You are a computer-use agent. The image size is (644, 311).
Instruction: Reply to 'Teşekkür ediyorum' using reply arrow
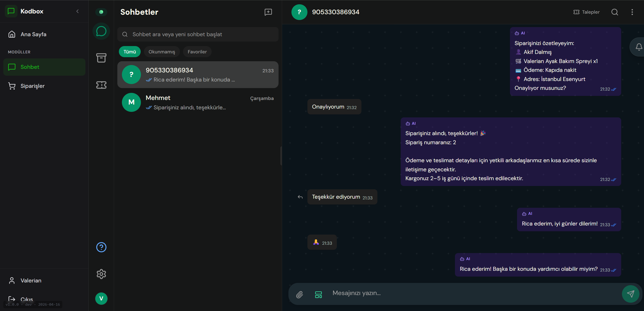click(300, 197)
